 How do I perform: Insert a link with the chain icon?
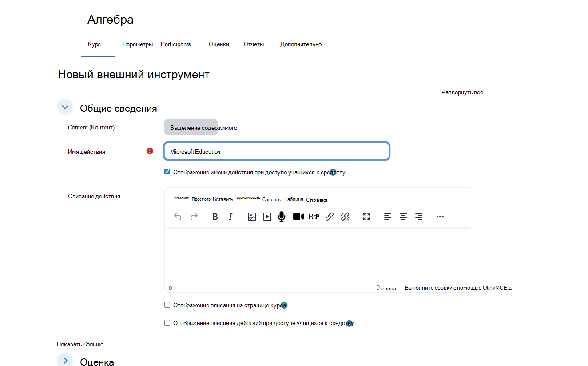coord(330,217)
